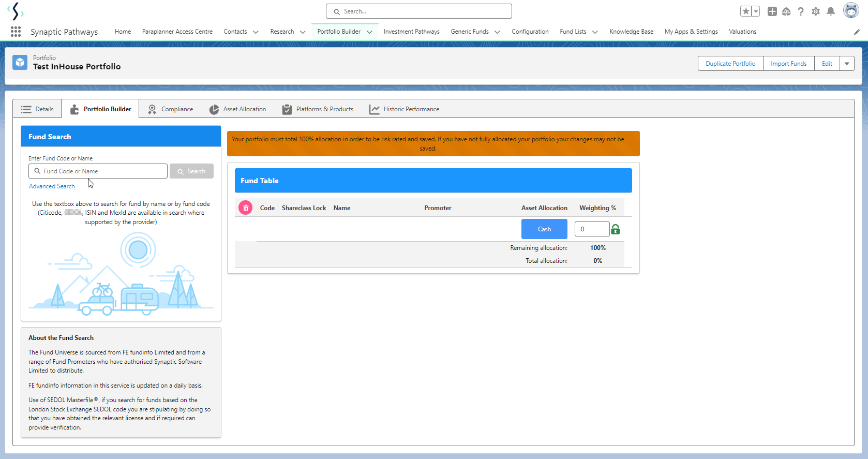868x459 pixels.
Task: Click the Fund Table panel header
Action: pos(433,181)
